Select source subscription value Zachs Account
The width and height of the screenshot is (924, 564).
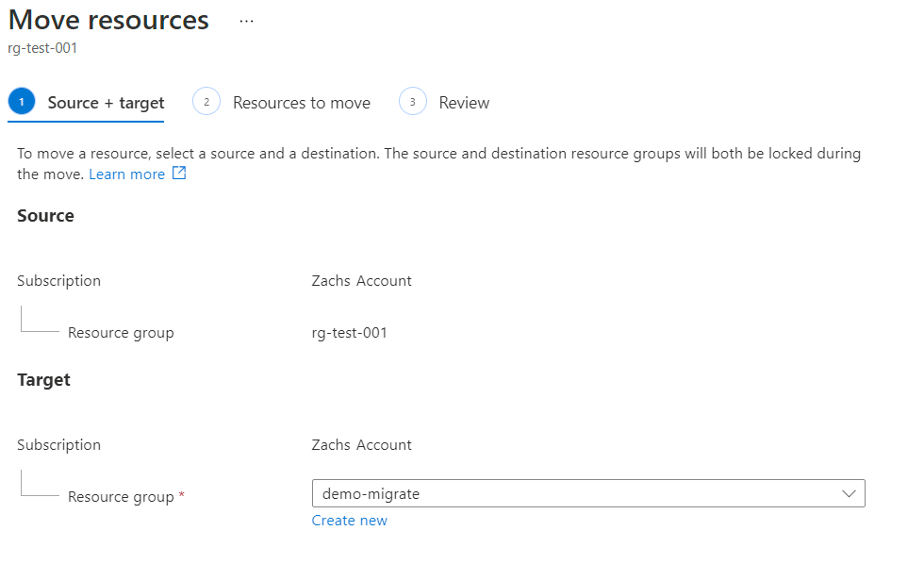pyautogui.click(x=361, y=280)
